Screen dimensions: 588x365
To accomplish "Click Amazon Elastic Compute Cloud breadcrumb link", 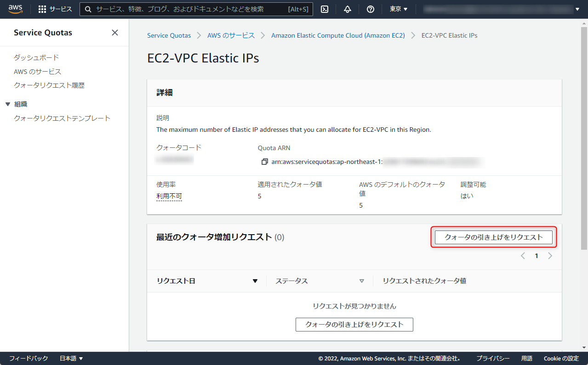I will (x=338, y=35).
